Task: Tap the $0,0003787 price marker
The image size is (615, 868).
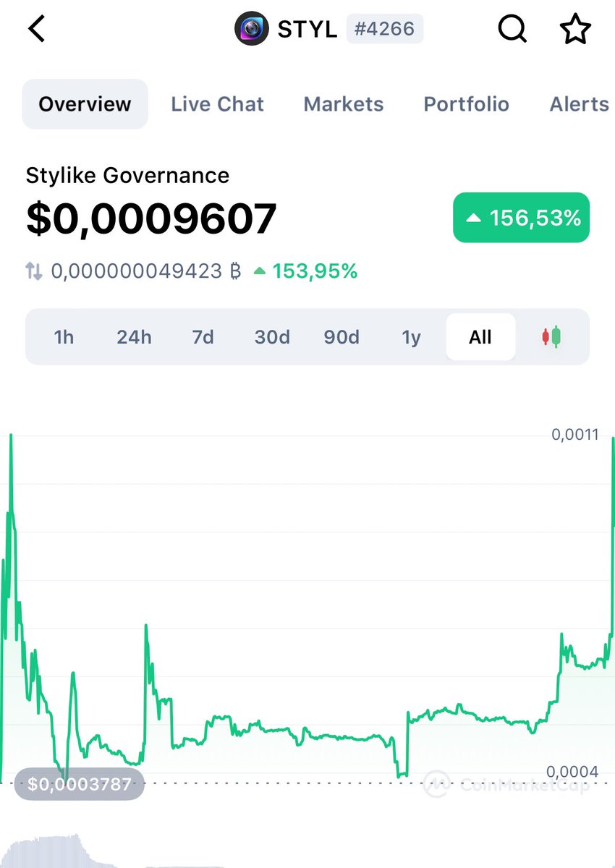Action: coord(80,783)
